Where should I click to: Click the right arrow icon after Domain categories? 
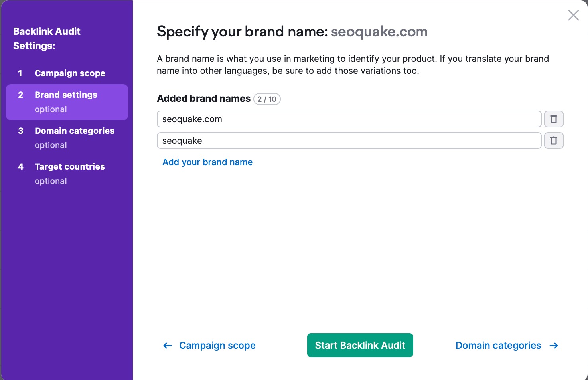point(554,346)
